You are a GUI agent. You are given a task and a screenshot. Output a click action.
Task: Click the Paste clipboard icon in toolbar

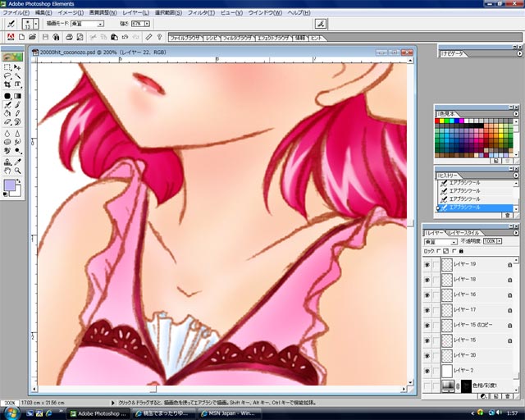[114, 37]
